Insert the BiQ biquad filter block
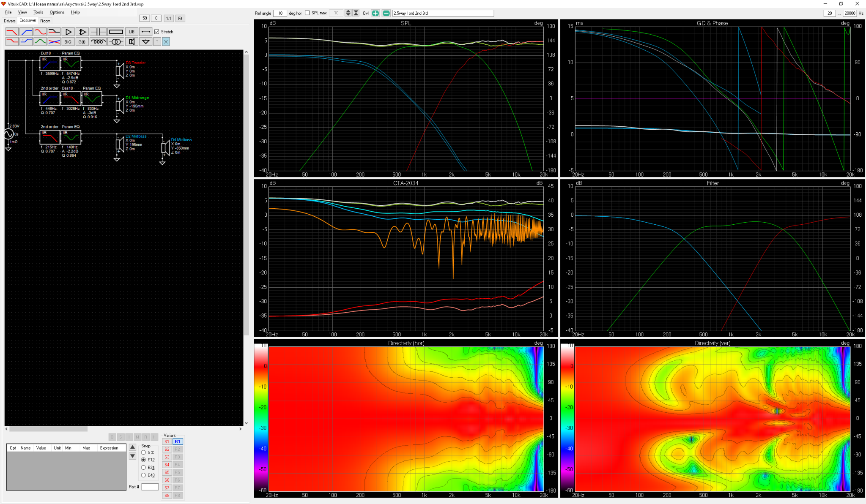The height and width of the screenshot is (504, 866). click(x=68, y=41)
